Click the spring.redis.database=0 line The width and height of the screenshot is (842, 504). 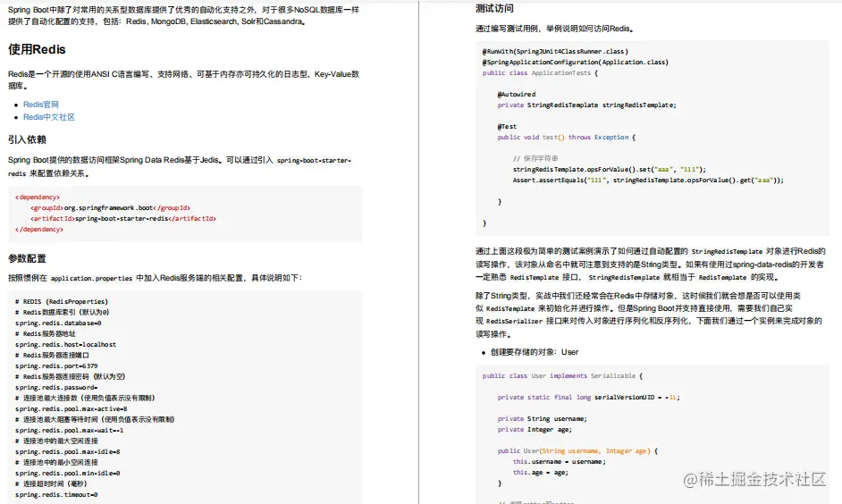pyautogui.click(x=58, y=323)
